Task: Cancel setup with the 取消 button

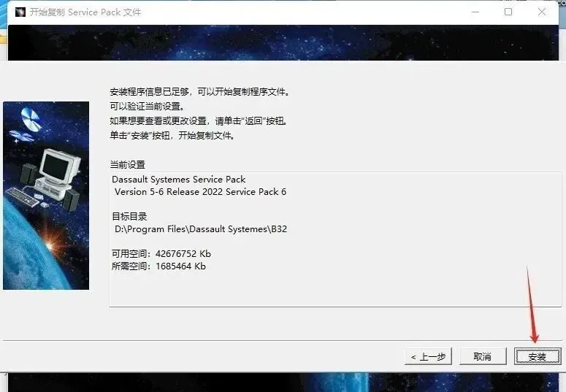Action: coord(483,357)
